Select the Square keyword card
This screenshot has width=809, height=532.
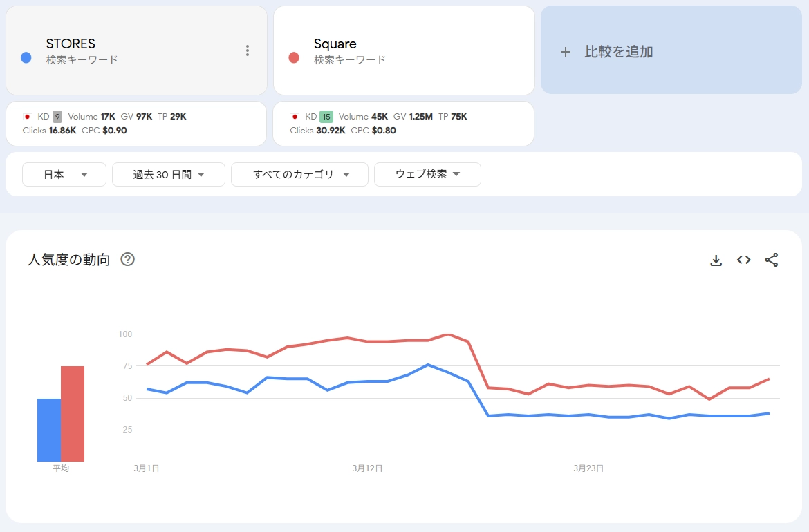click(404, 50)
